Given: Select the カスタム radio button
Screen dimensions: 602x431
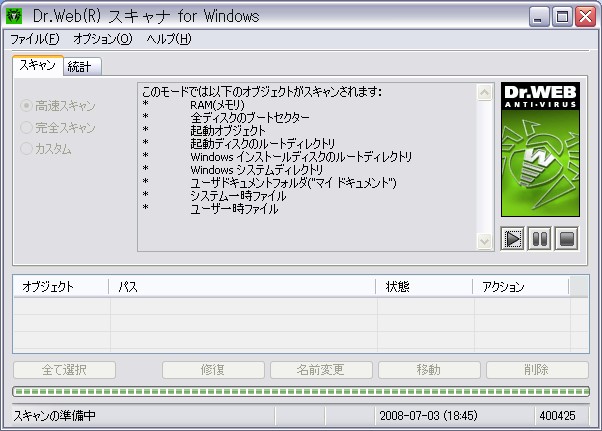Looking at the screenshot, I should click(x=46, y=149).
